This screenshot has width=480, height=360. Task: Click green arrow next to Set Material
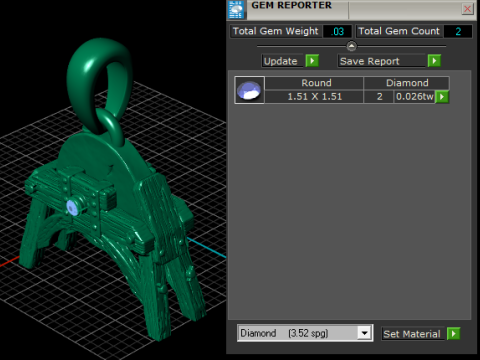point(454,333)
